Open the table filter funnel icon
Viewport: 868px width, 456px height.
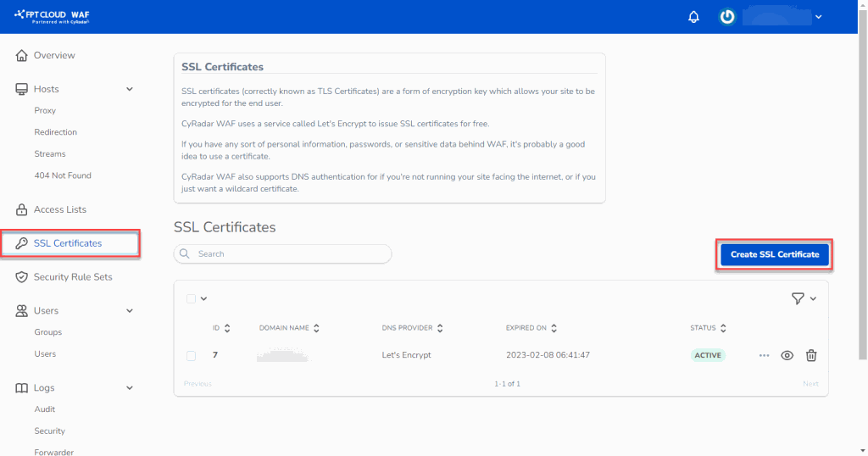tap(798, 299)
